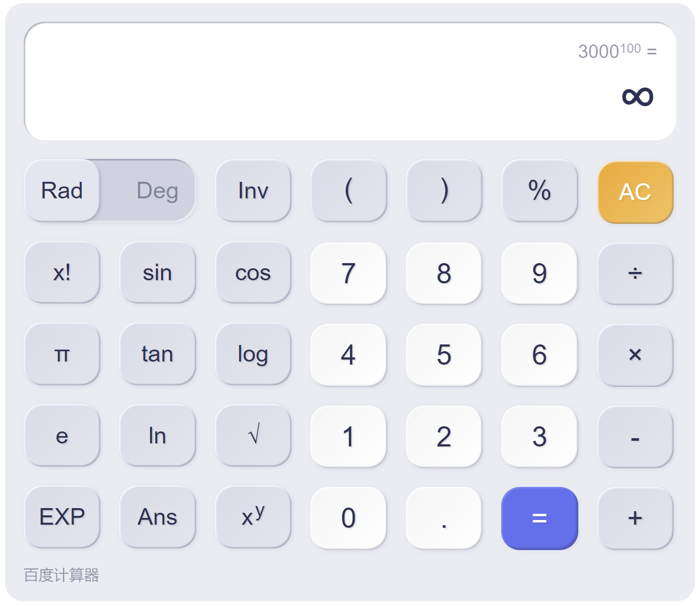Click the plus operator key
700x606 pixels.
(635, 518)
